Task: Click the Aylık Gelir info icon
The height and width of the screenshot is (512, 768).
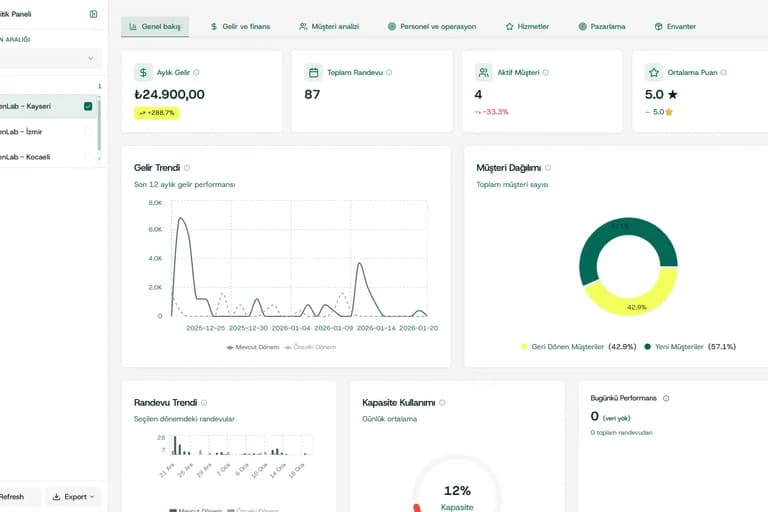Action: [196, 73]
